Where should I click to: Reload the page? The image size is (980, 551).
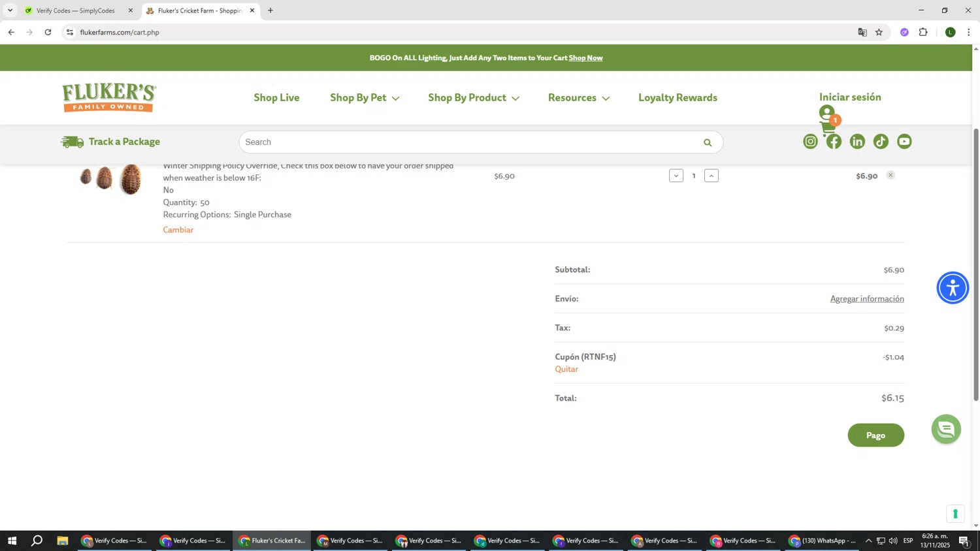click(48, 32)
